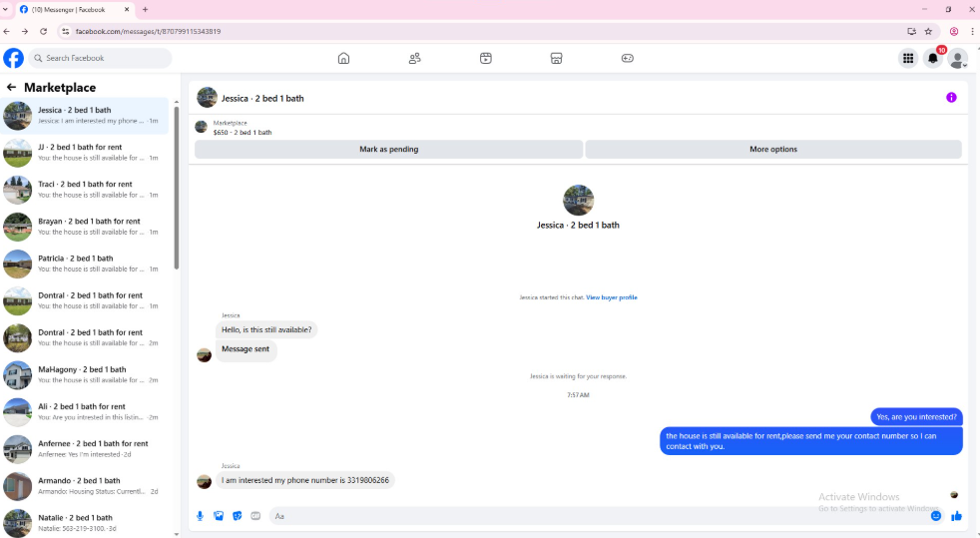Click the back arrow beside Marketplace heading
This screenshot has height=538, width=980.
[x=11, y=87]
